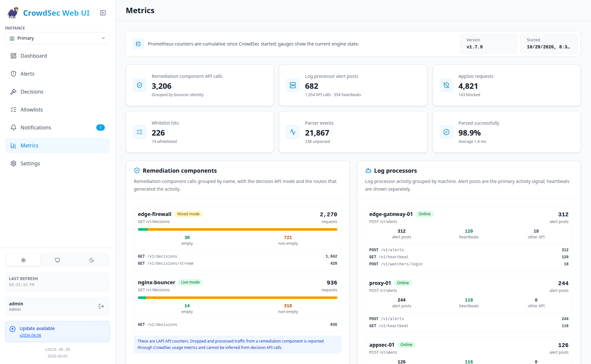Viewport: 591px width, 364px height.
Task: Click the Live mode badge
Action: coord(190,282)
